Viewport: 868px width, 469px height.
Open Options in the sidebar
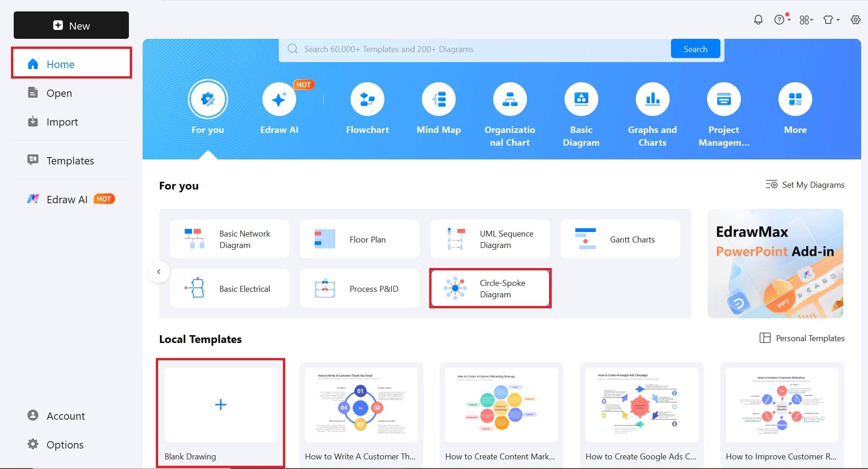56,444
